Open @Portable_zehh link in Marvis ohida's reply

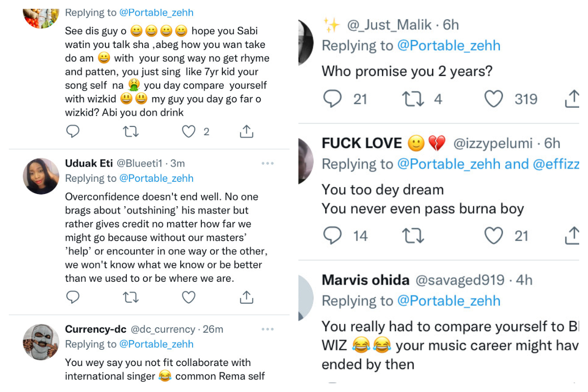449,301
